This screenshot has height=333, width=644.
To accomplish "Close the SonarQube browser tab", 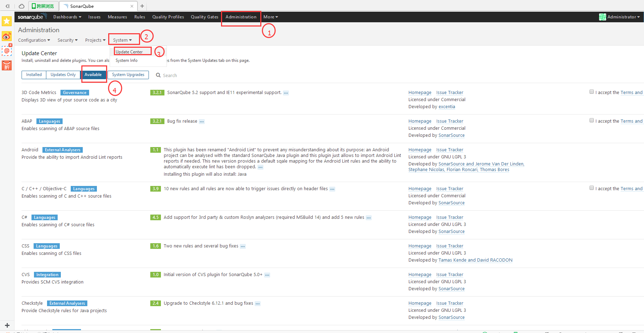I will pos(132,6).
